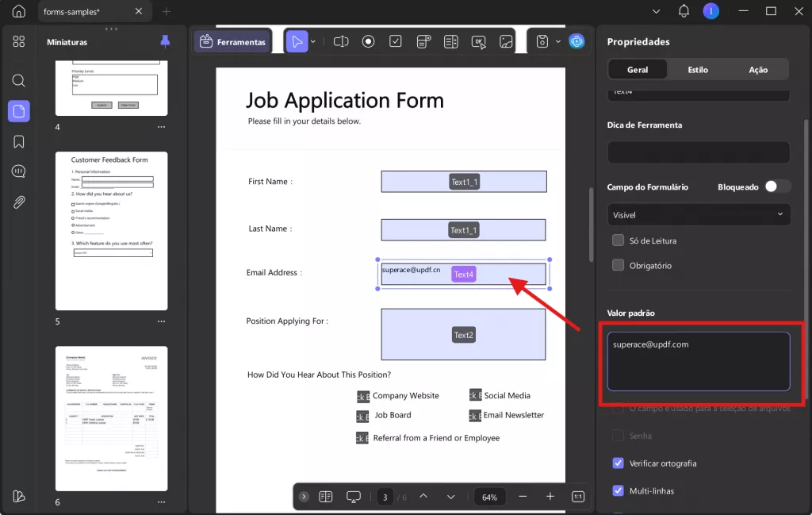
Task: Select the Text2 form field
Action: point(463,335)
